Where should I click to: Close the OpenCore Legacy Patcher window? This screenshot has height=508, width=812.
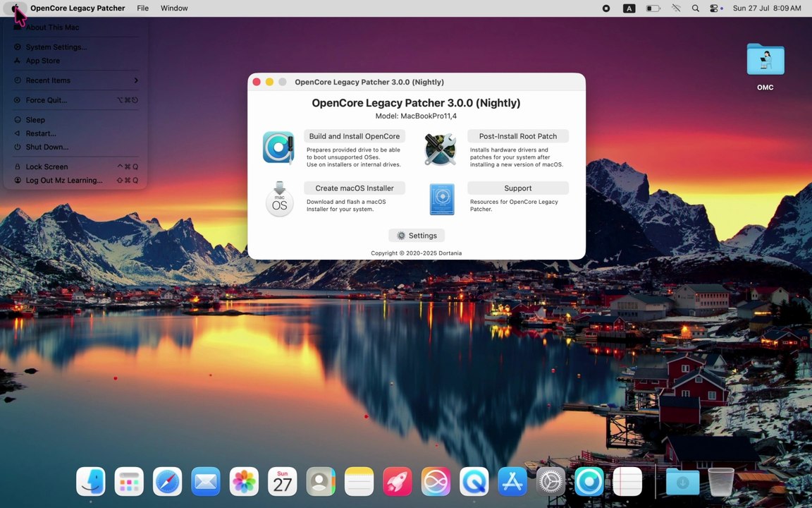[257, 82]
